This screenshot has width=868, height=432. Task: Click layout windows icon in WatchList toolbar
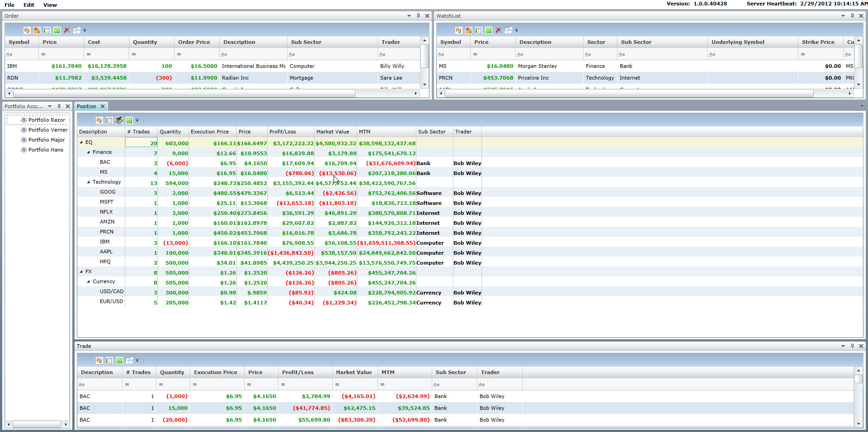[x=509, y=30]
